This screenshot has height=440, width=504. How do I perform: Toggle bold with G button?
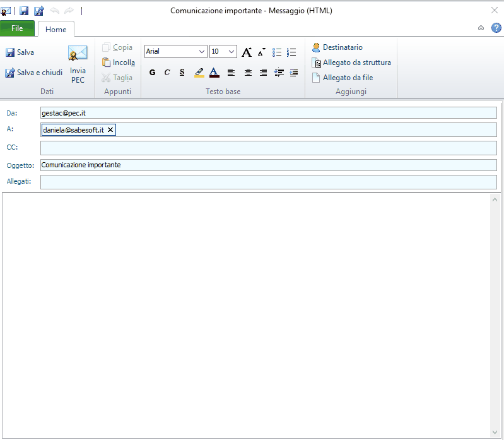click(x=153, y=73)
